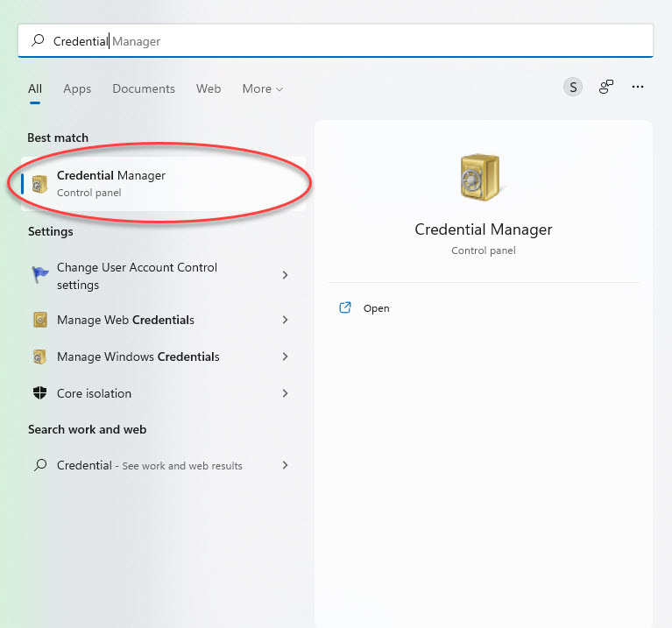Open Core isolation setting

click(161, 392)
